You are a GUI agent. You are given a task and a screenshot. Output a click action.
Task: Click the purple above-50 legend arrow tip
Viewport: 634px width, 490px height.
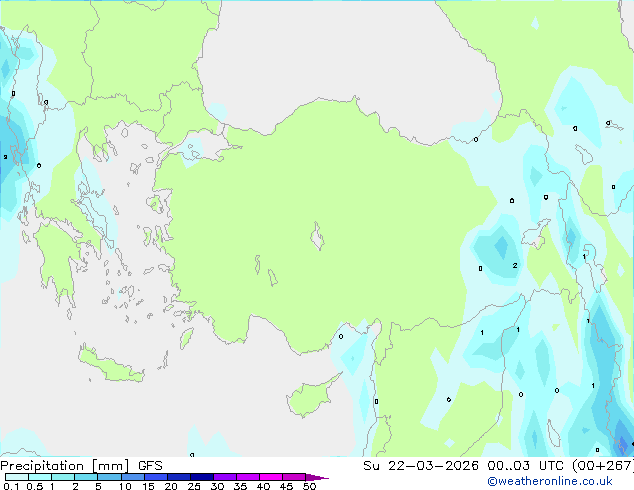pyautogui.click(x=317, y=478)
